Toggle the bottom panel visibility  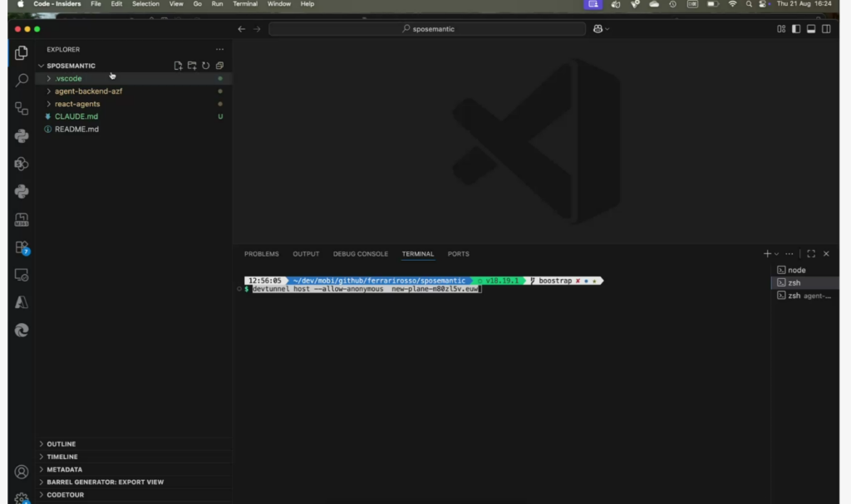811,29
